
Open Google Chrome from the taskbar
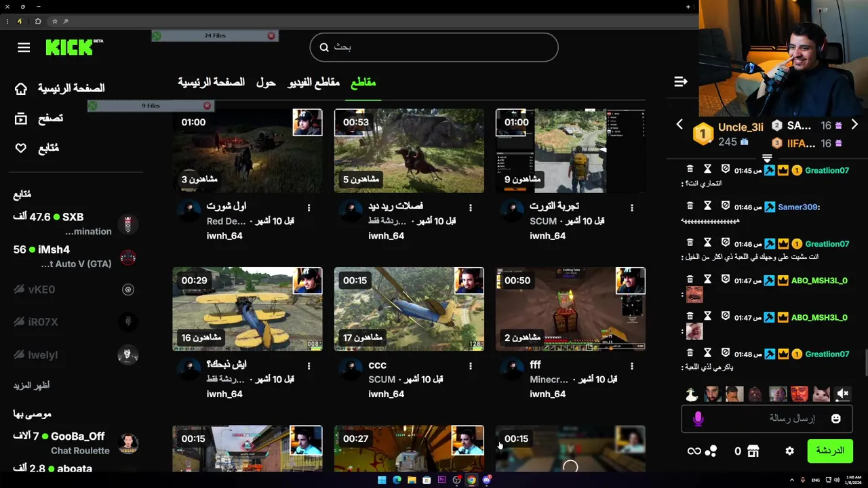[x=471, y=480]
